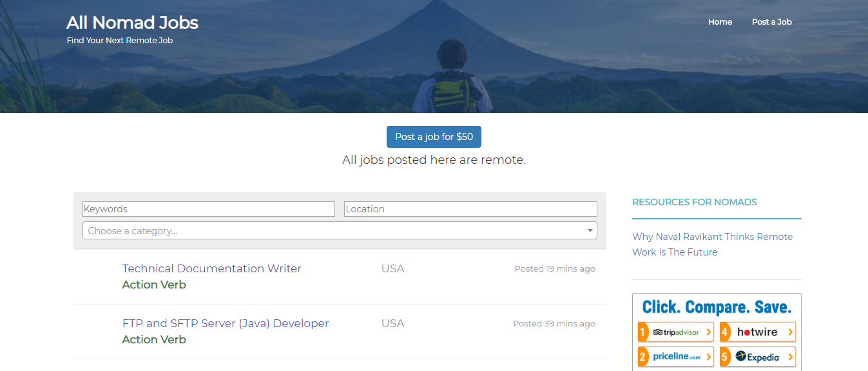
Task: Focus the Location search field
Action: (x=470, y=209)
